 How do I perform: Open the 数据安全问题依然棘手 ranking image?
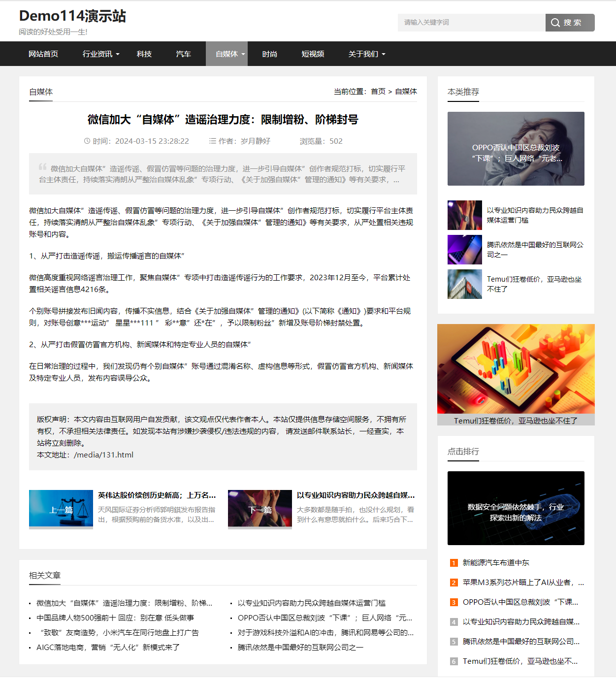tap(516, 508)
